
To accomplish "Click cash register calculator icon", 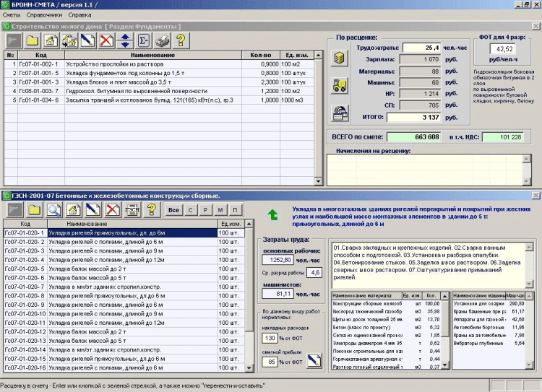I will 340,113.
